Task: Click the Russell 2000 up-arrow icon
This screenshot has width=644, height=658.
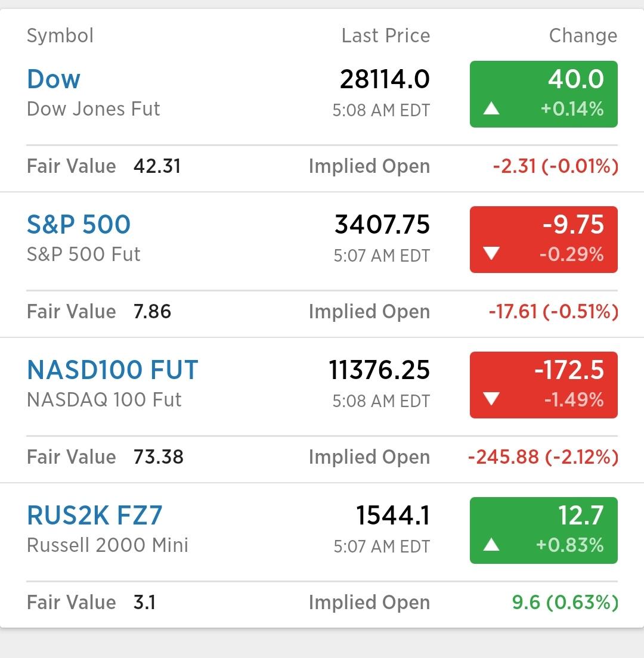Action: coord(491,545)
